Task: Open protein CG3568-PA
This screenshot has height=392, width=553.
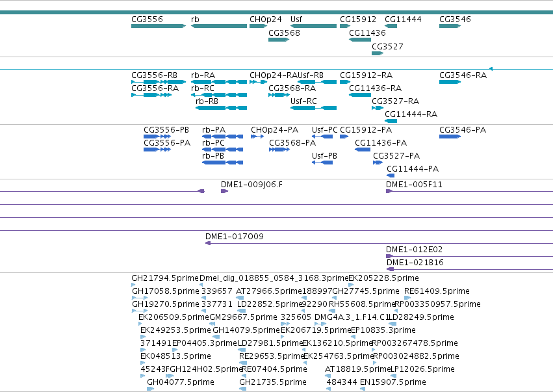Action: (x=279, y=150)
